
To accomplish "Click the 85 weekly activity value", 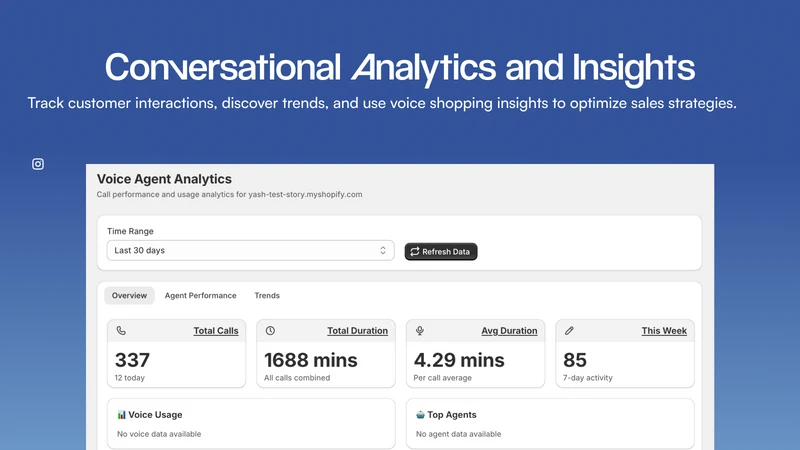I will point(575,360).
